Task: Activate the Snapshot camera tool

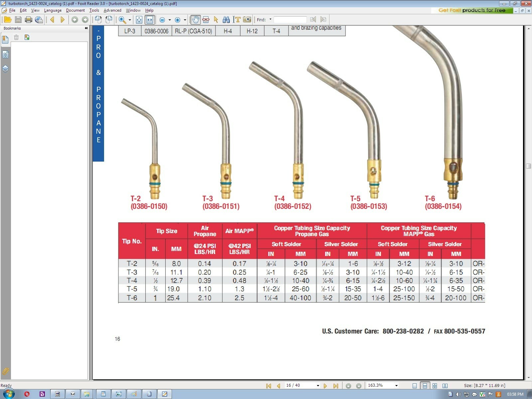Action: tap(246, 20)
